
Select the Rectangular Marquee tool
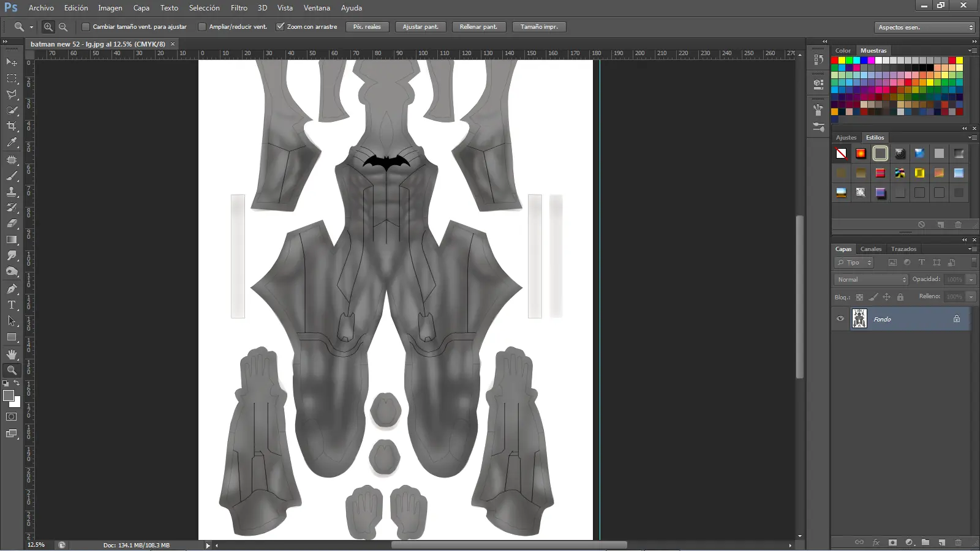[12, 78]
